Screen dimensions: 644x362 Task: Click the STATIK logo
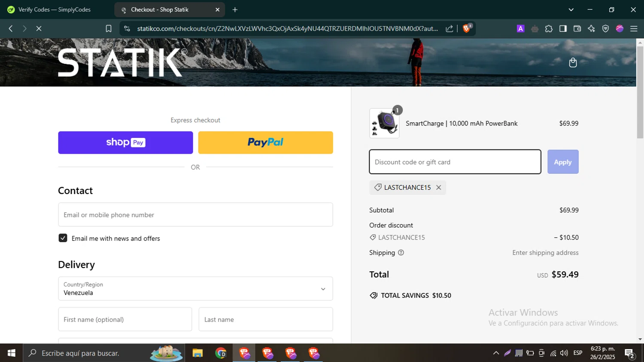click(122, 62)
